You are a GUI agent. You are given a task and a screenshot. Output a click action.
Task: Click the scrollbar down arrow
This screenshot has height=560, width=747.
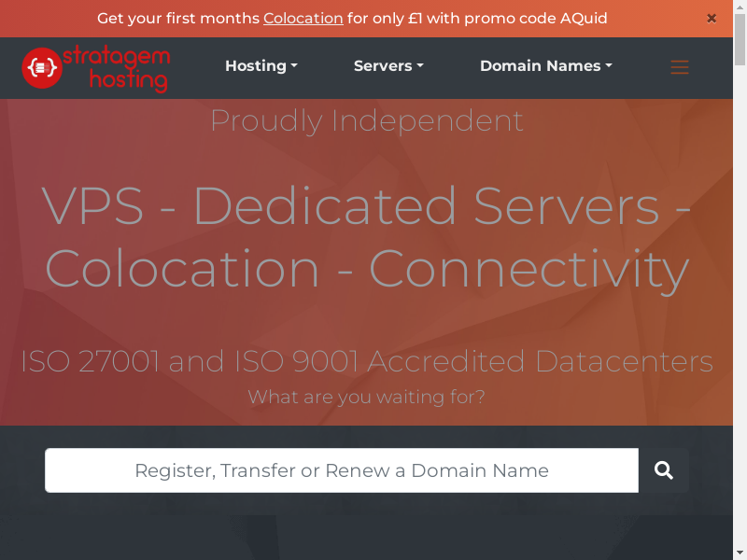click(x=740, y=553)
